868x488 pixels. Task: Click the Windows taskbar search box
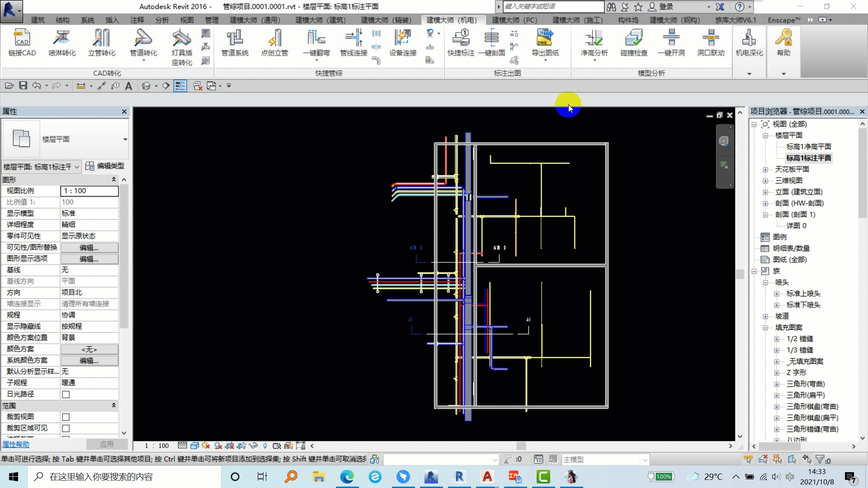(x=124, y=477)
